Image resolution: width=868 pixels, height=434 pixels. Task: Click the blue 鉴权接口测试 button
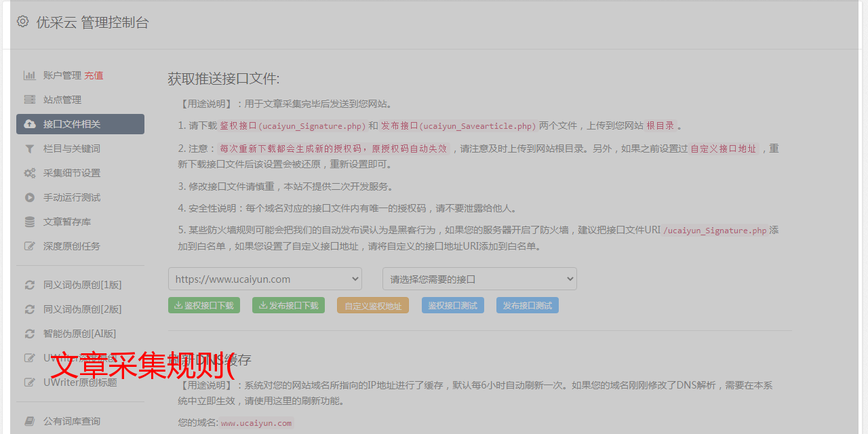pyautogui.click(x=453, y=305)
